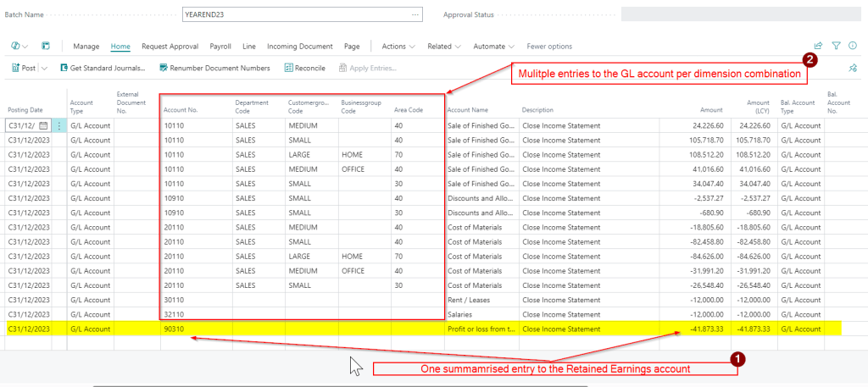Viewport: 868px width, 387px height.
Task: Click the Account No. column header
Action: coord(180,109)
